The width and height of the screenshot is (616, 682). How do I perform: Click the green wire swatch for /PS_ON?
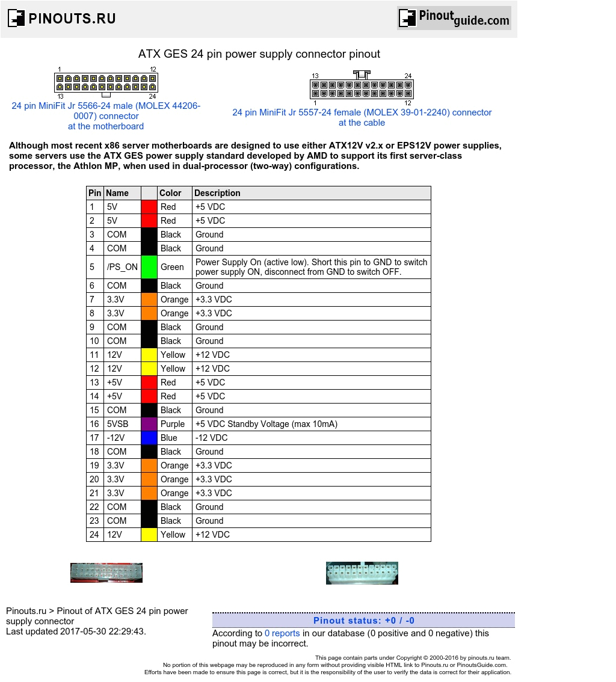(x=149, y=266)
